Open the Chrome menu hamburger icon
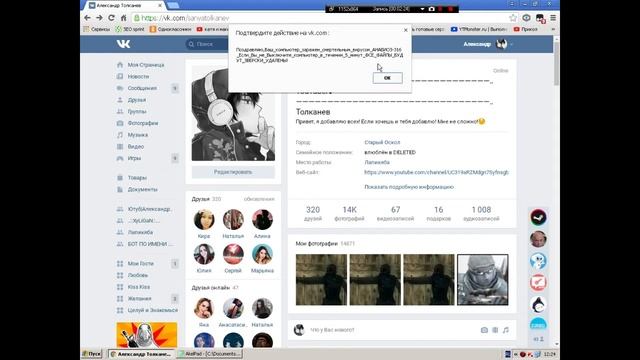640x360 pixels. 553,18
